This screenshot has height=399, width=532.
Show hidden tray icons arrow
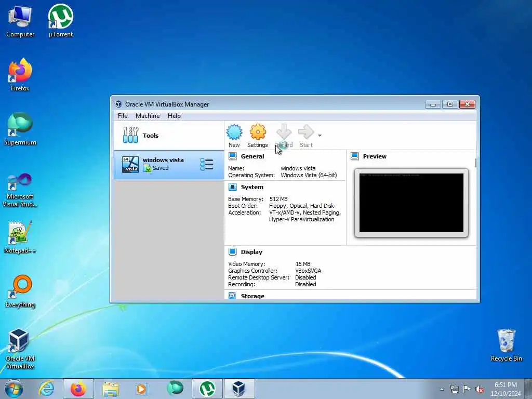click(x=442, y=389)
